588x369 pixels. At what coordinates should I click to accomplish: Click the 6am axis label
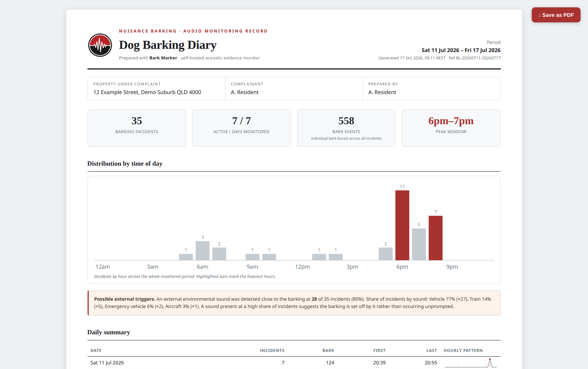(x=203, y=267)
